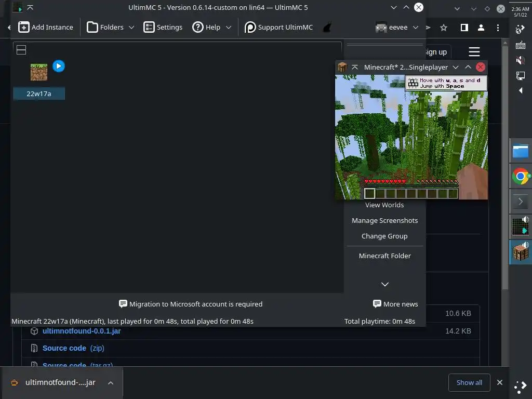Click the Minecraft window crafting table icon
The image size is (532, 399).
pos(342,67)
